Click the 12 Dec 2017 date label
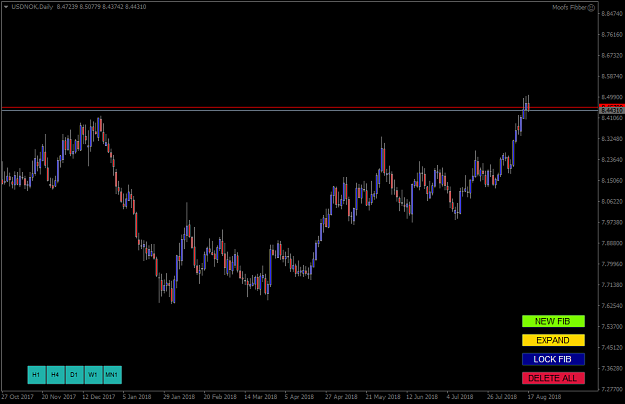Image resolution: width=625 pixels, height=404 pixels. [98, 397]
